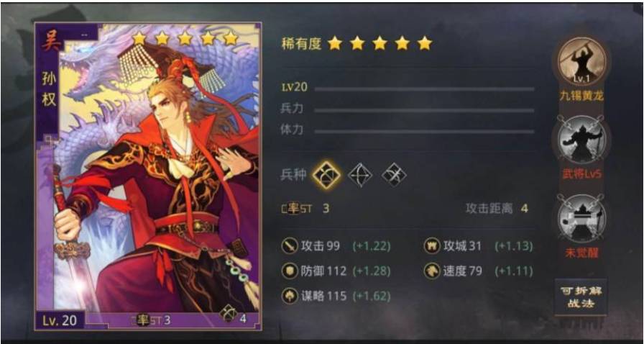The image size is (644, 344).
Task: Click the 防御 shield stat icon
Action: [x=290, y=271]
